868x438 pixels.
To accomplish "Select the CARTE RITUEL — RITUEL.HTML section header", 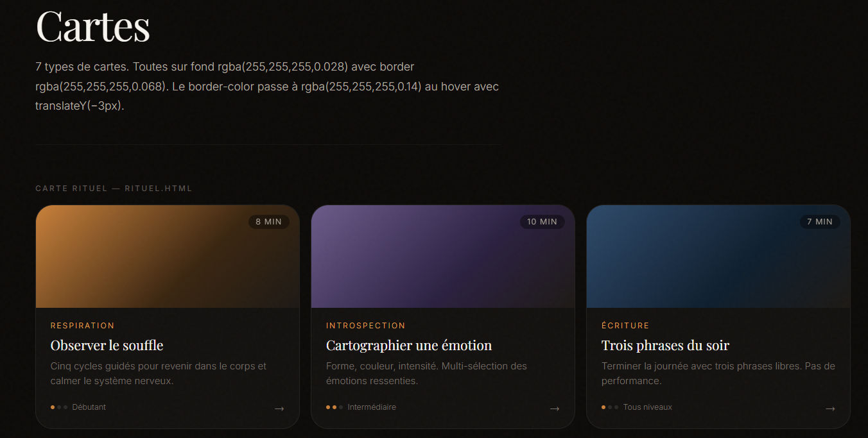I will [114, 188].
